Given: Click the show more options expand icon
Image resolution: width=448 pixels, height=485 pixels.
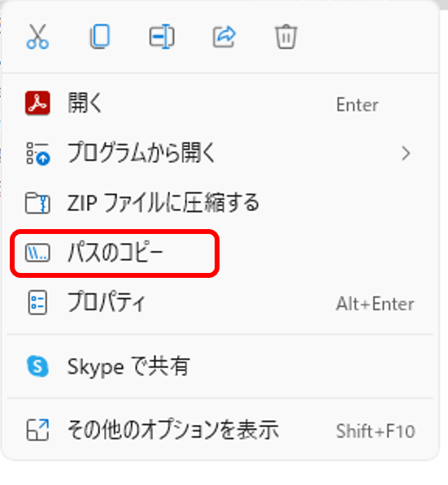Looking at the screenshot, I should coord(37,430).
